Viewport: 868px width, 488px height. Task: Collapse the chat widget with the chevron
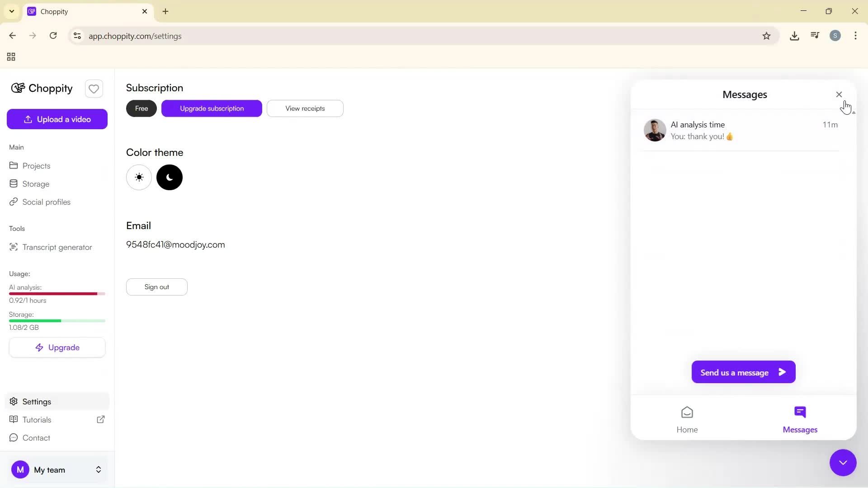coord(843,463)
